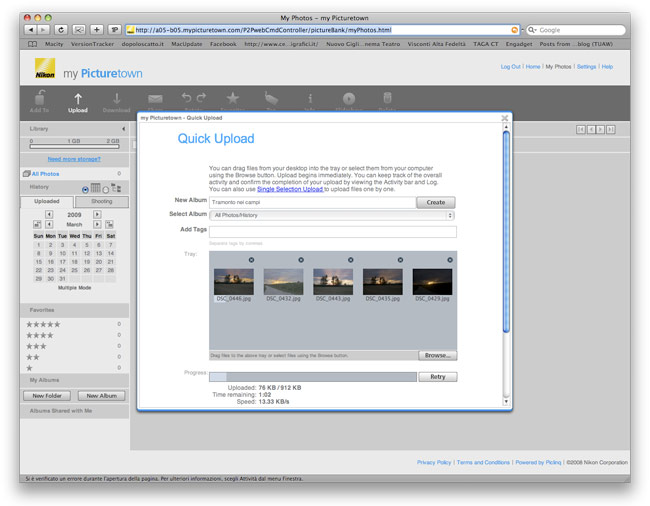Click the Nikon logo

point(45,68)
